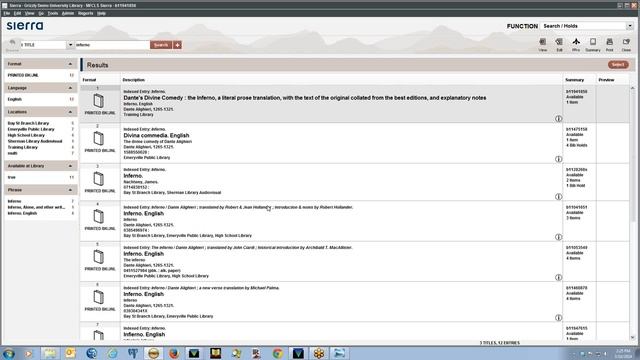Click the Format column header
Screen dimensions: 640x360
pos(89,80)
